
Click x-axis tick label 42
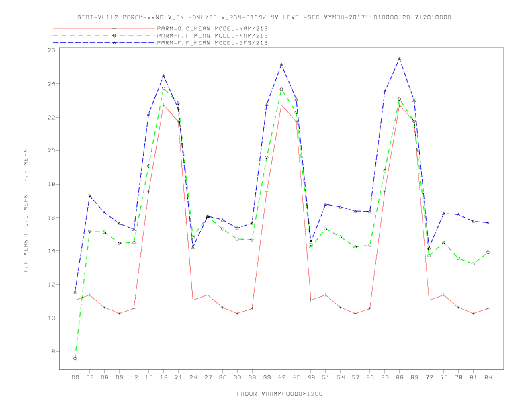click(281, 377)
